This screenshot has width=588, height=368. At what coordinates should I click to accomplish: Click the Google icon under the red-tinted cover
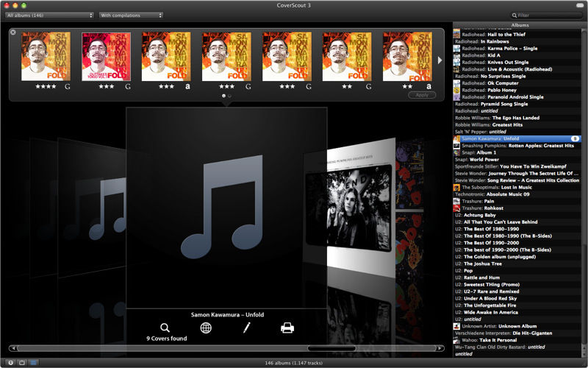coord(128,87)
